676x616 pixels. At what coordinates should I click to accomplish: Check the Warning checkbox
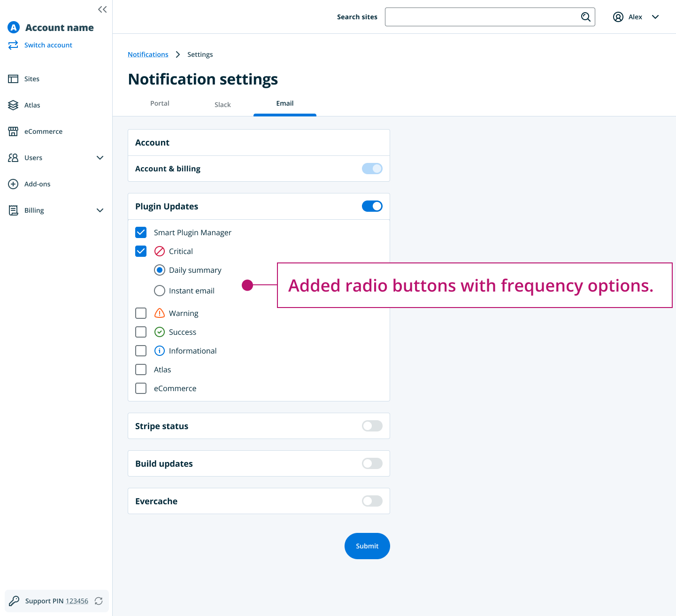point(141,313)
